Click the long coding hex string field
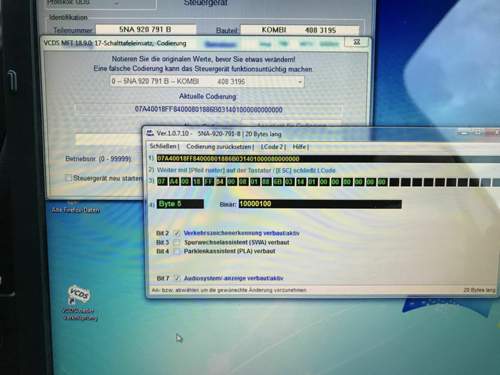500x375 pixels. coord(328,159)
